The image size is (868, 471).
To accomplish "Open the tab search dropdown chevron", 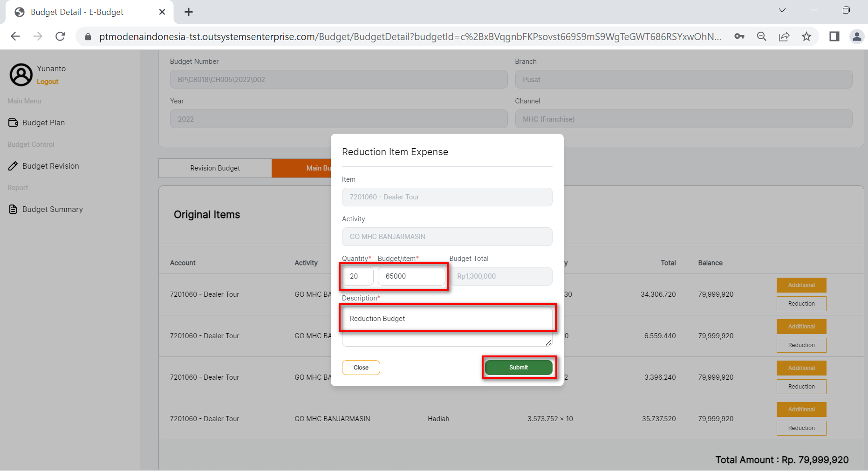I will pyautogui.click(x=782, y=10).
